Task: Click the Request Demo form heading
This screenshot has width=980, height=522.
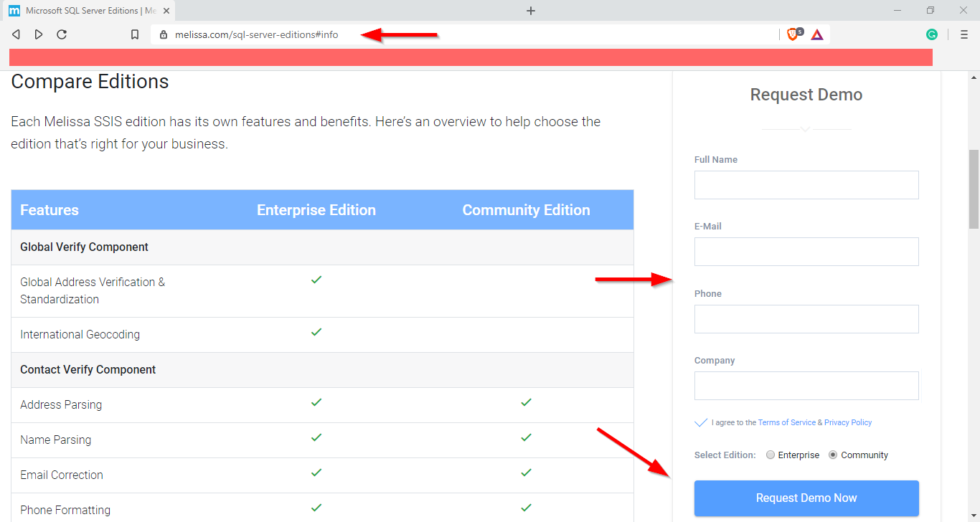Action: pos(806,95)
